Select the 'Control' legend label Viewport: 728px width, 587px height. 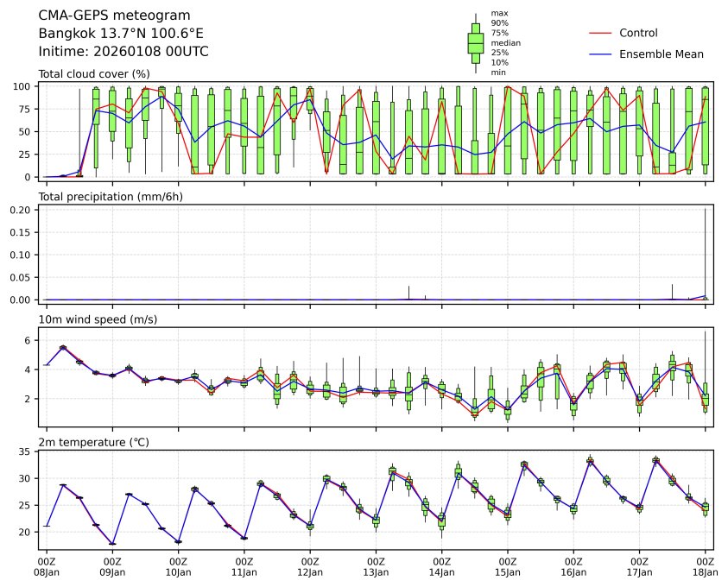click(638, 33)
